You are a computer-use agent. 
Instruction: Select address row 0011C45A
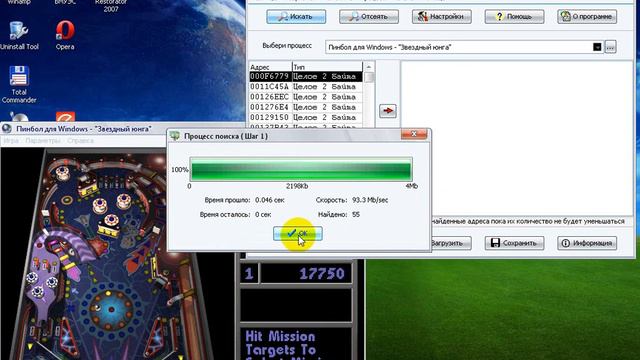[305, 87]
